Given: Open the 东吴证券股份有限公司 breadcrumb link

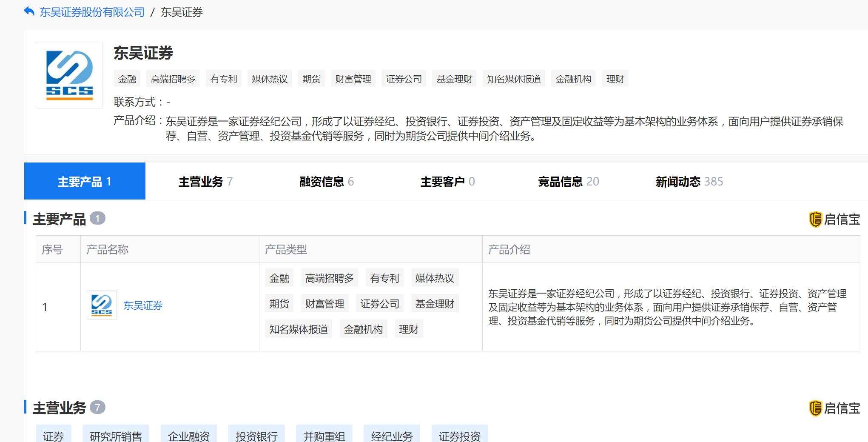Looking at the screenshot, I should point(92,12).
